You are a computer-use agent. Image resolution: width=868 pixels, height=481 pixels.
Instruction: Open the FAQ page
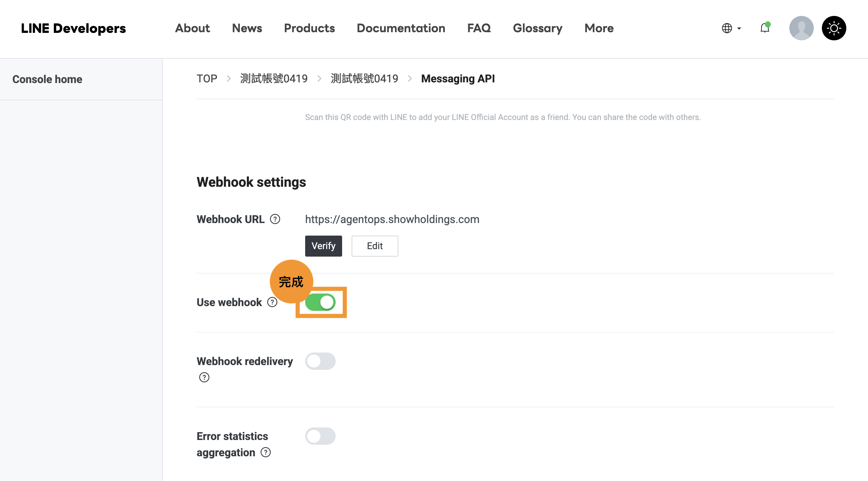coord(479,28)
